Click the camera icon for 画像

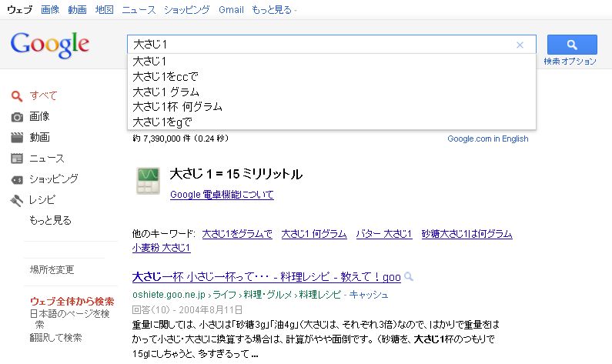(x=17, y=117)
